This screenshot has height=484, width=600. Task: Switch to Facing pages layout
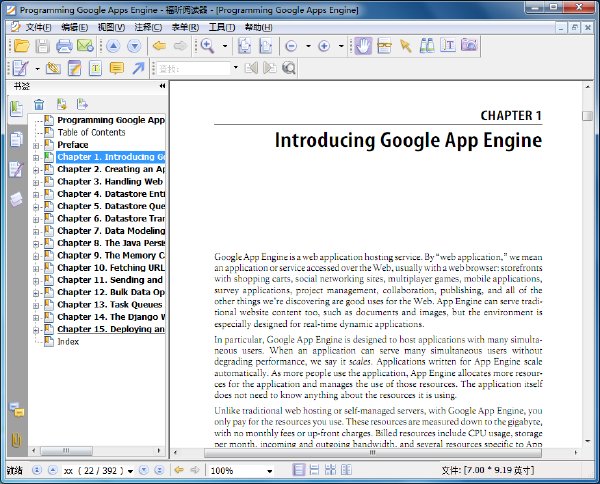click(x=346, y=470)
